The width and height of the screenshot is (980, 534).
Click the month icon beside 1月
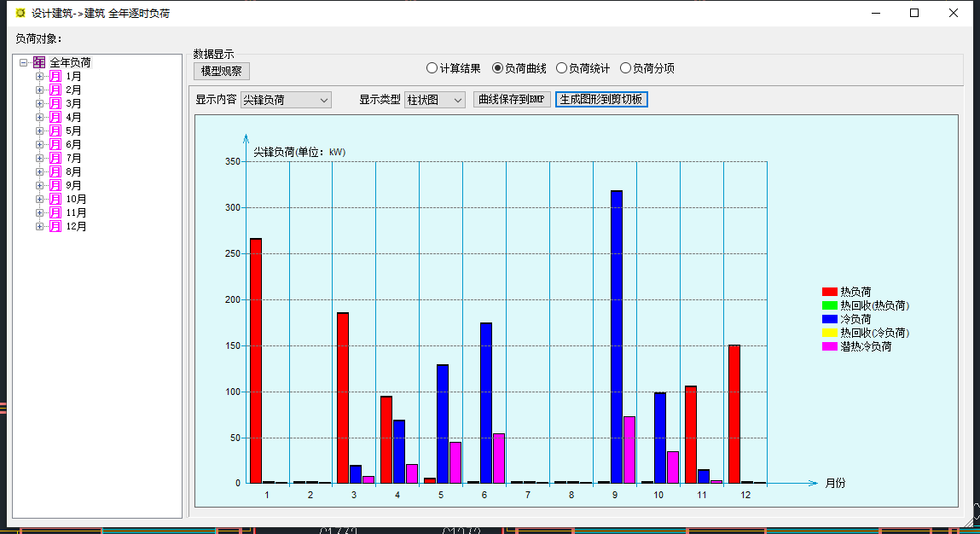click(55, 76)
